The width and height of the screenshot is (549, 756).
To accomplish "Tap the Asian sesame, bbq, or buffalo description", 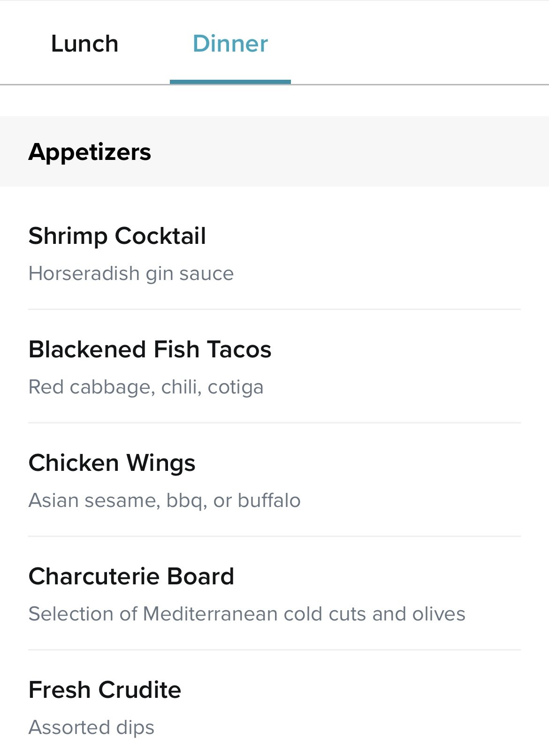I will [x=165, y=500].
